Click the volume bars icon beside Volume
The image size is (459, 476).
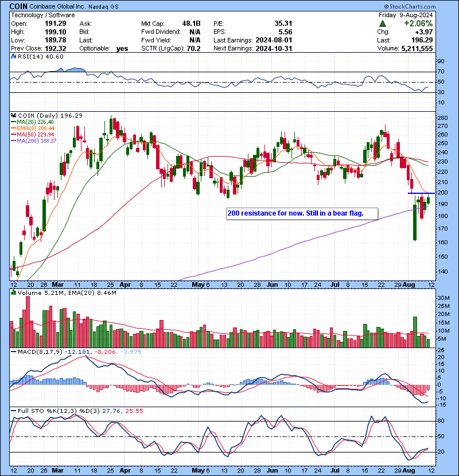[x=13, y=292]
